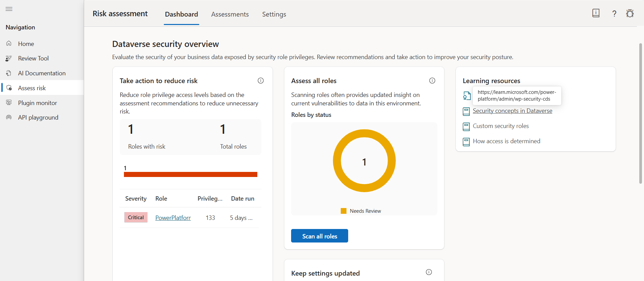Click the bug report icon at top right
Screen dimensions: 644x281
pos(629,14)
